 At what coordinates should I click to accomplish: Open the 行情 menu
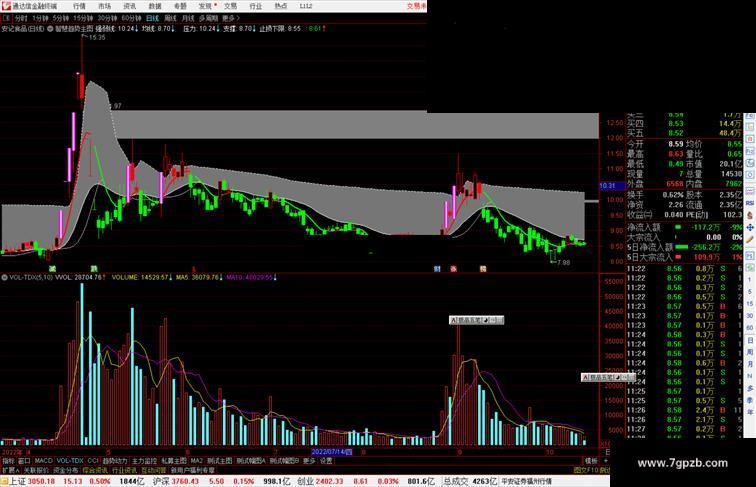tap(79, 6)
